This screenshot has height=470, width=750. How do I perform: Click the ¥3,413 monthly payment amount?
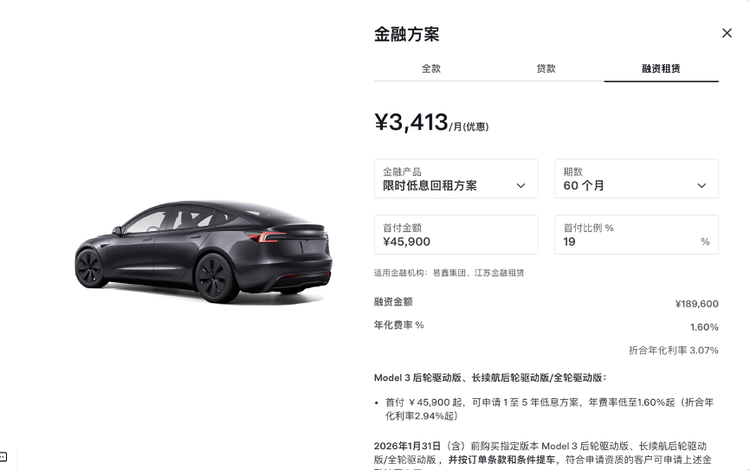coord(411,122)
